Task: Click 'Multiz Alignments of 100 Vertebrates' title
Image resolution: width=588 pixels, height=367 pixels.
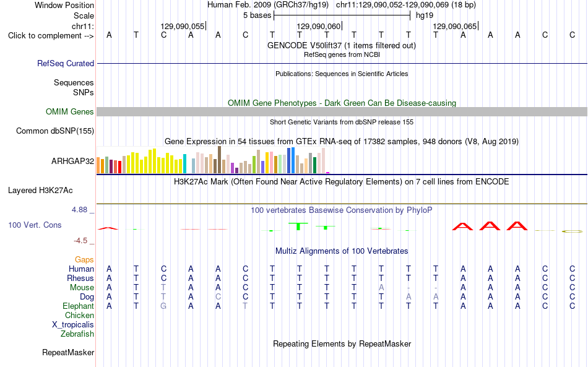Action: (342, 251)
